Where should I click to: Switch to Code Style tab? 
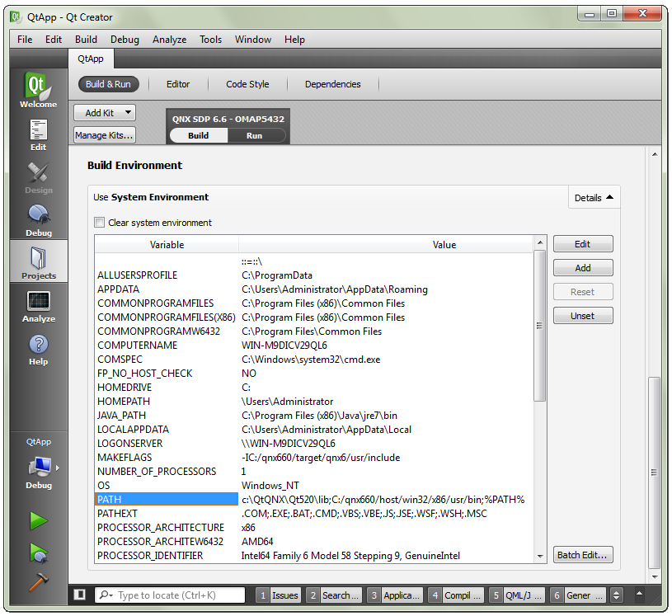click(247, 84)
